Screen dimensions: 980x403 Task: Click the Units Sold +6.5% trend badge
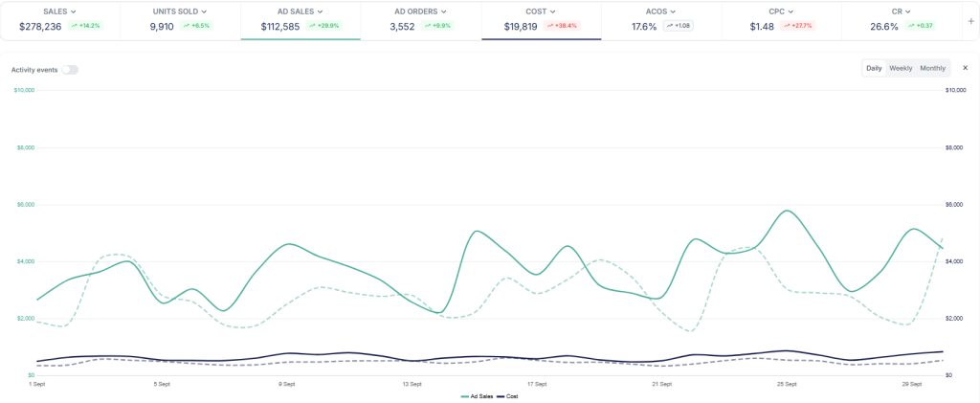(197, 26)
